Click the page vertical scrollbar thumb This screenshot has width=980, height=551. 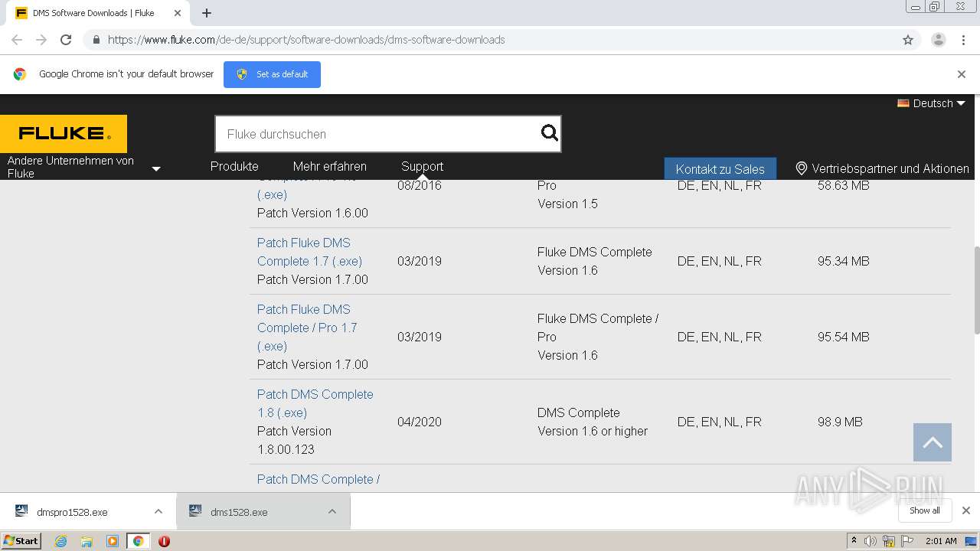pos(976,289)
